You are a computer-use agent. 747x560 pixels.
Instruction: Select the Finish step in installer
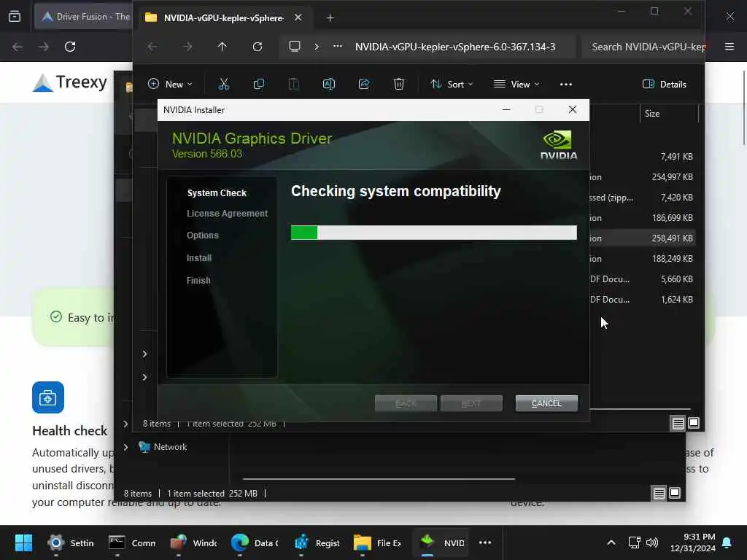point(198,281)
